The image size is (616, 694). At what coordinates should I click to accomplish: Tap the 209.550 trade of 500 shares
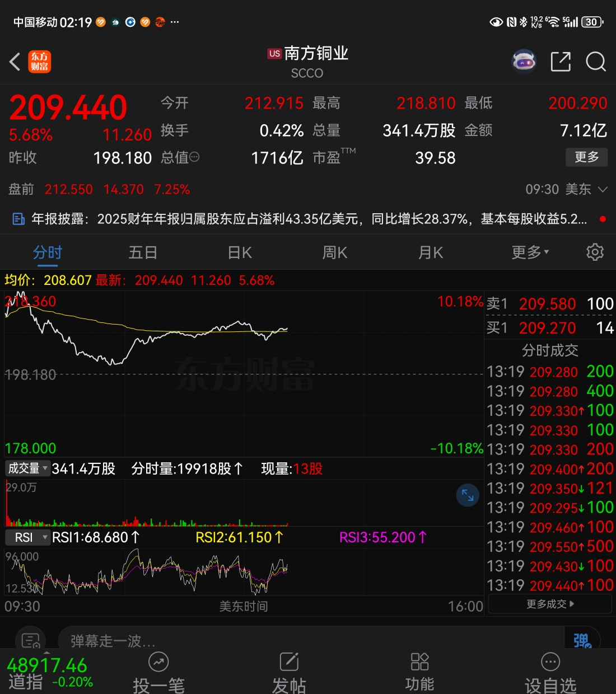pyautogui.click(x=550, y=546)
